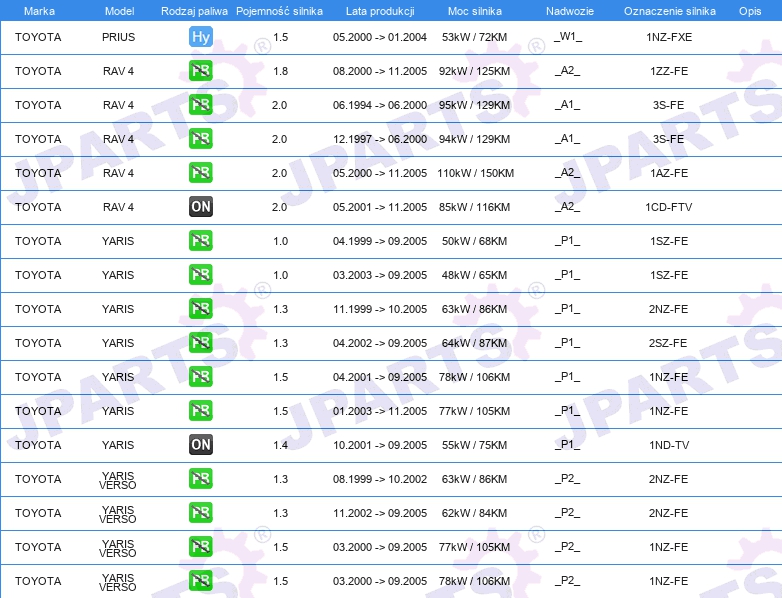Click production years 05.2000 -> 01.2004
Image resolution: width=782 pixels, height=598 pixels.
click(x=380, y=37)
